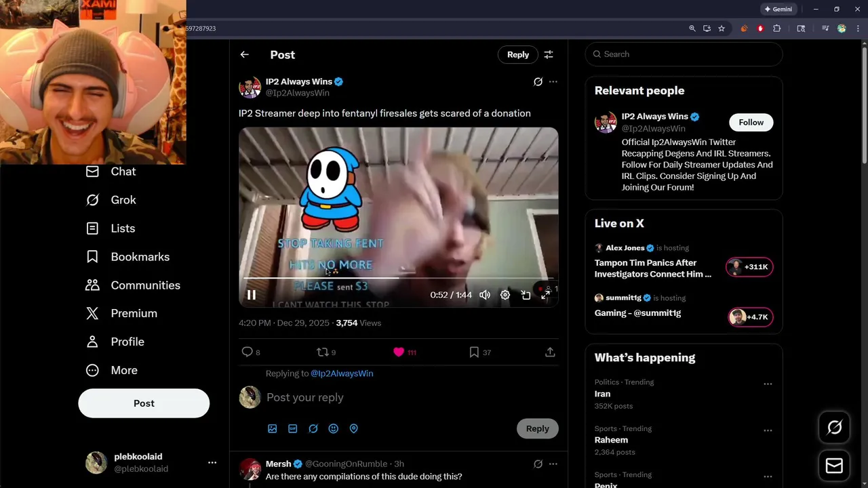Click the white Post button

144,403
